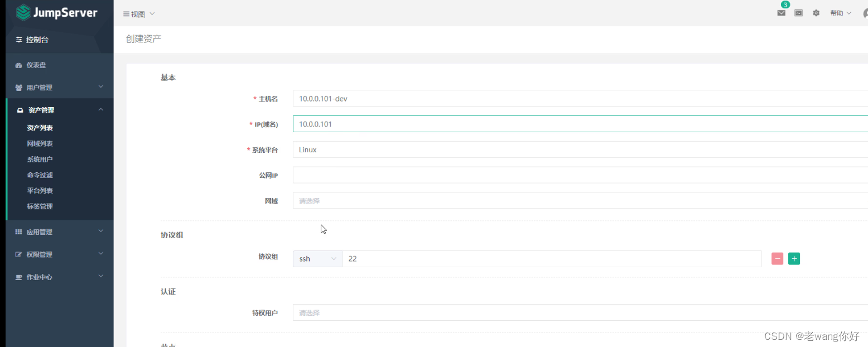Select the 仪表盘 dashboard icon in sidebar

20,65
